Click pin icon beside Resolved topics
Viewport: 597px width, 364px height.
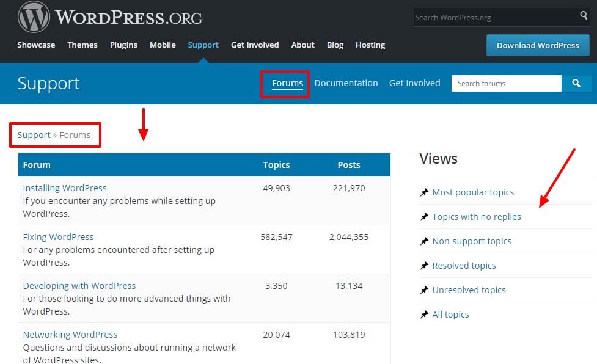coord(425,266)
